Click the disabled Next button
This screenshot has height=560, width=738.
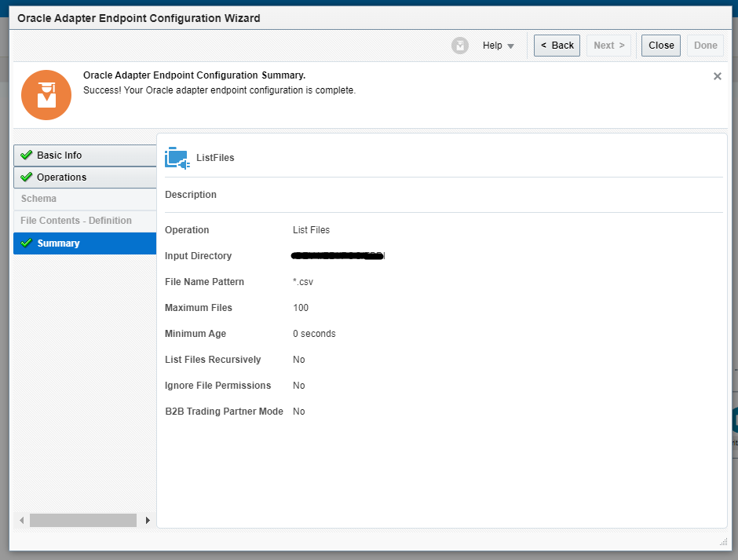[608, 46]
